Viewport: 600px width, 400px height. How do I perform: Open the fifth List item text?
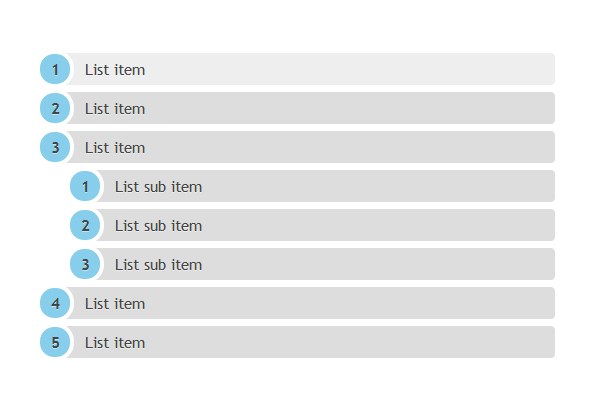[115, 343]
